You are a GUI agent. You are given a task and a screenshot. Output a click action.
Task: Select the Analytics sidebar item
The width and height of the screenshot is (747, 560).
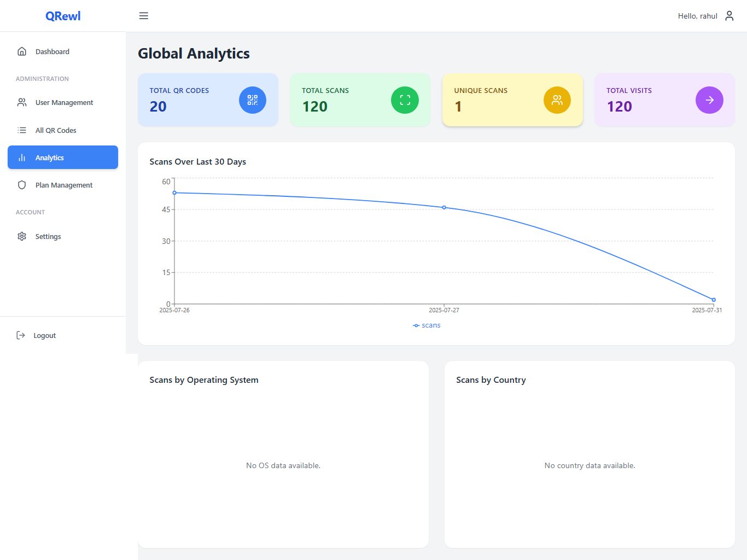tap(63, 157)
